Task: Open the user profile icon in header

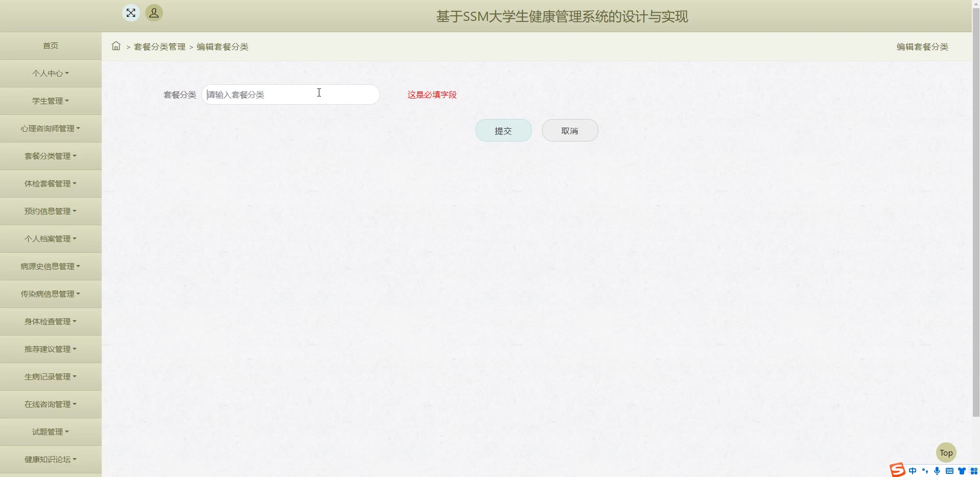Action: [x=154, y=13]
